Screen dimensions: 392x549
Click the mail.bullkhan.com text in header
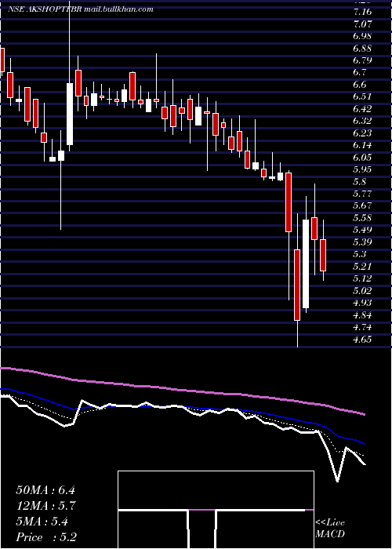point(118,9)
